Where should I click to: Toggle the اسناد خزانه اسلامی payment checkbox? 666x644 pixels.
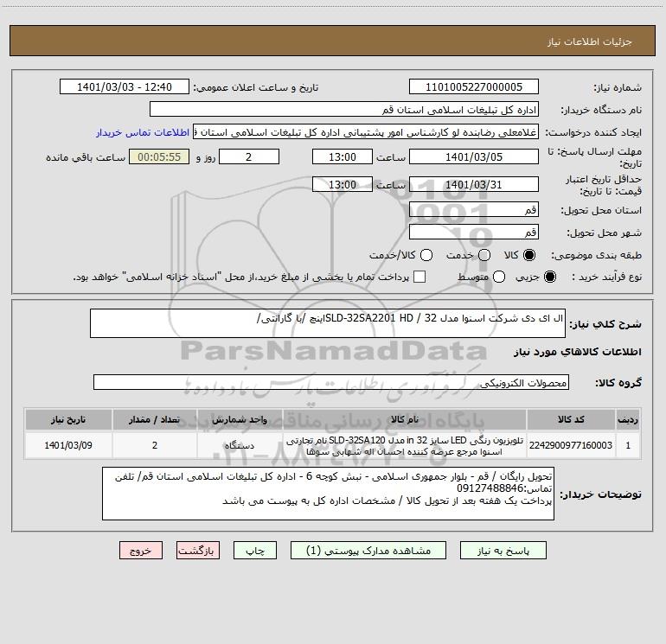click(x=419, y=277)
